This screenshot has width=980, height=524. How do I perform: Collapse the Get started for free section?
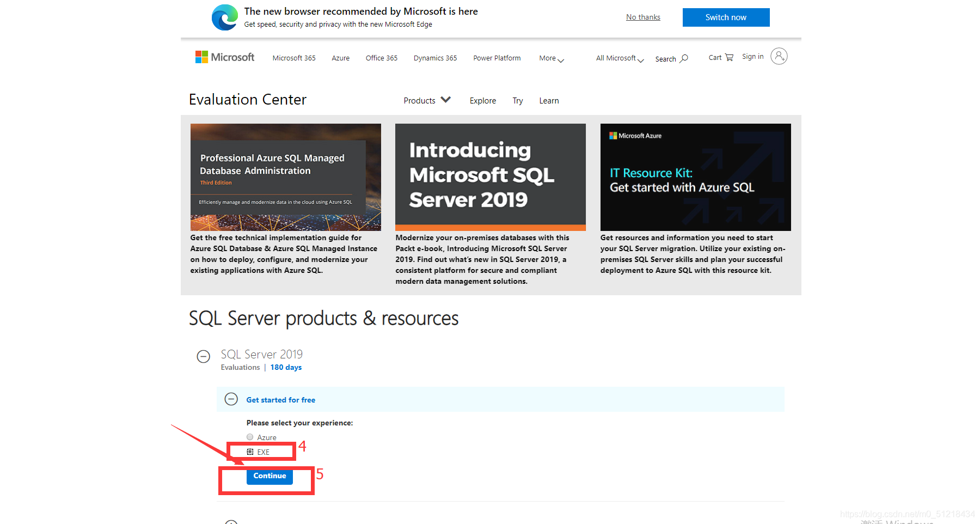coord(231,399)
